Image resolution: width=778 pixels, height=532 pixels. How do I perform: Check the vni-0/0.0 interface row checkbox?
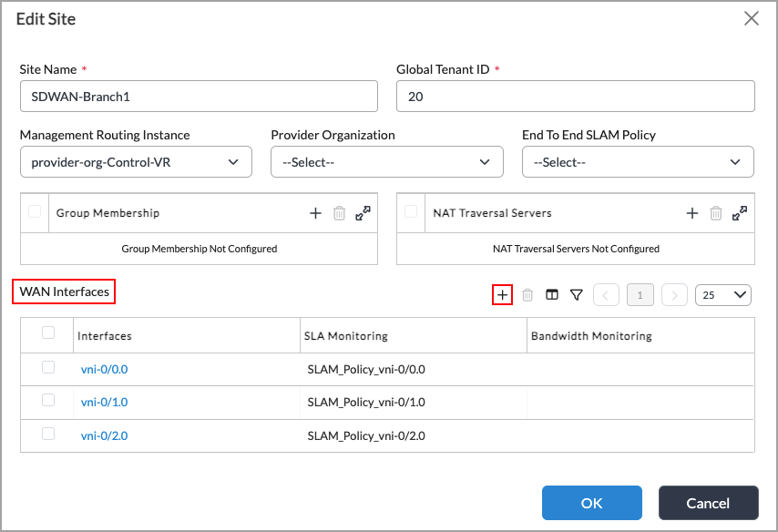point(48,367)
